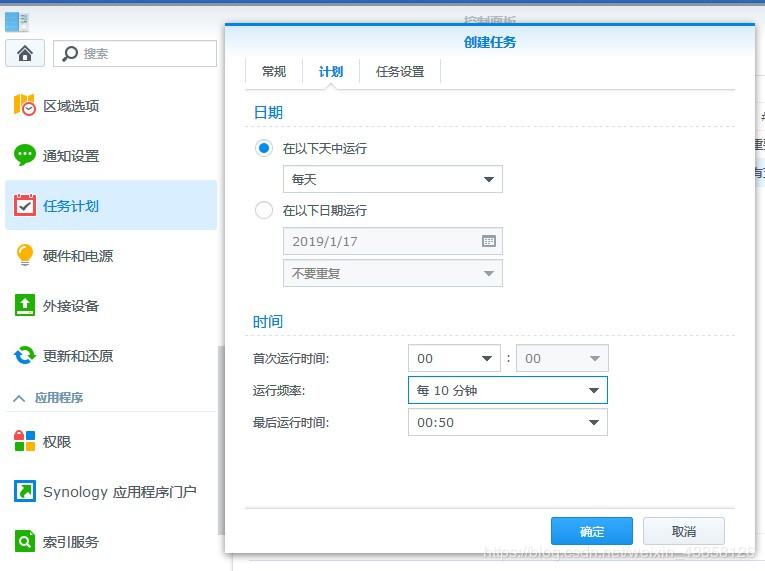Collapse the 应用程序 section chevron
The height and width of the screenshot is (571, 765).
click(19, 398)
